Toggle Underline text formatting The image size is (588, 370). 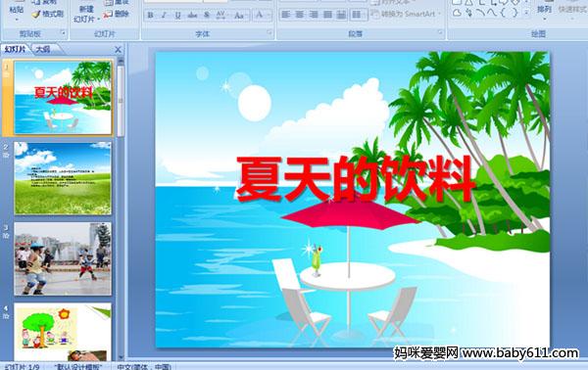pos(177,16)
